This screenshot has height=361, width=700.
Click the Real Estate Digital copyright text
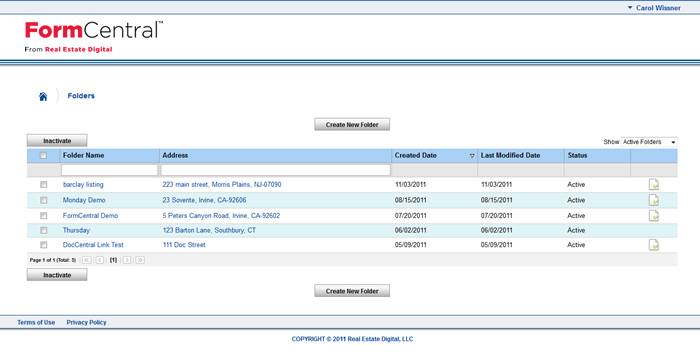click(x=352, y=339)
